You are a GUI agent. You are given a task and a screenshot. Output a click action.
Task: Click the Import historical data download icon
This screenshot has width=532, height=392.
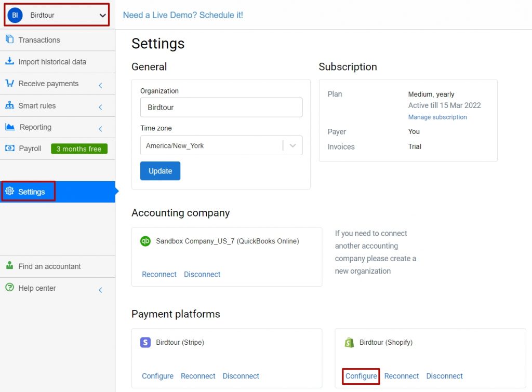point(9,61)
